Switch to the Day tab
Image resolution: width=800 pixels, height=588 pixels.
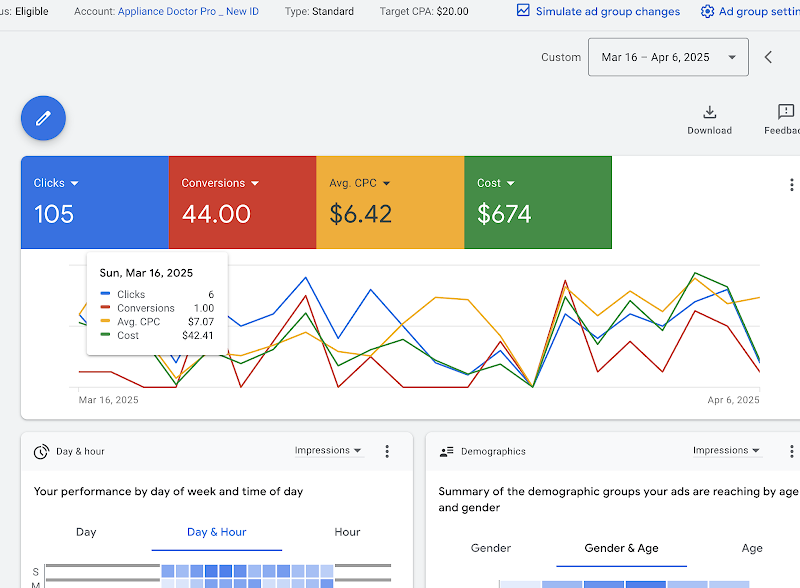(x=86, y=532)
